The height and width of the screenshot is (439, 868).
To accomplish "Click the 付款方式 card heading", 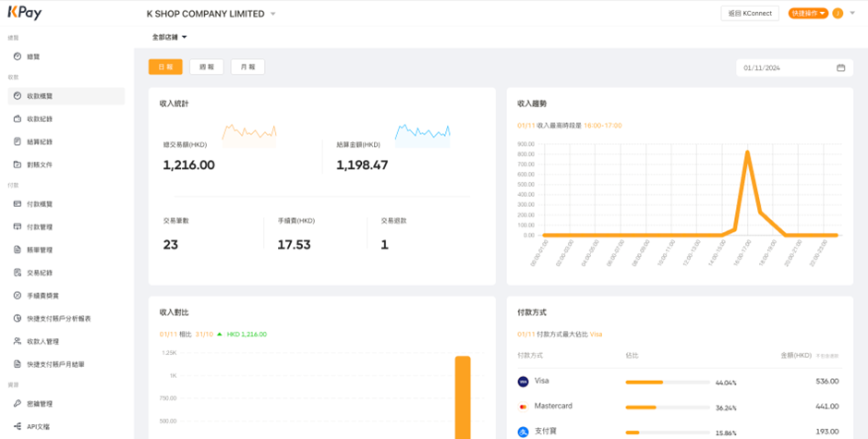I will (x=532, y=312).
